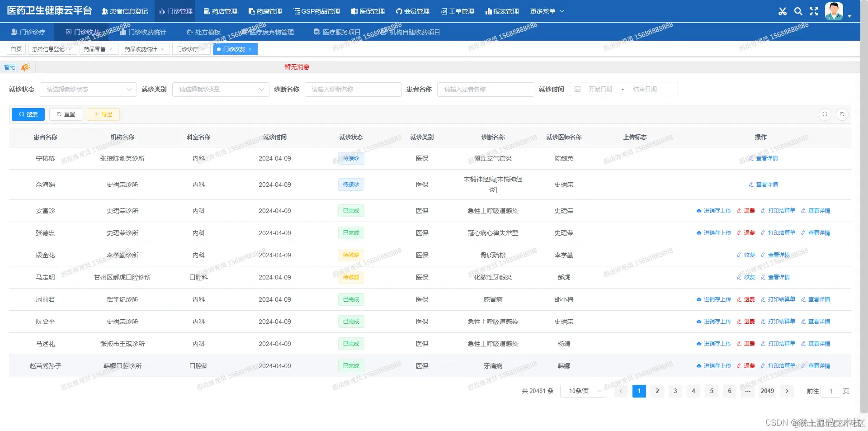
Task: Click 进销存上传 for patient 安富珍
Action: 717,211
